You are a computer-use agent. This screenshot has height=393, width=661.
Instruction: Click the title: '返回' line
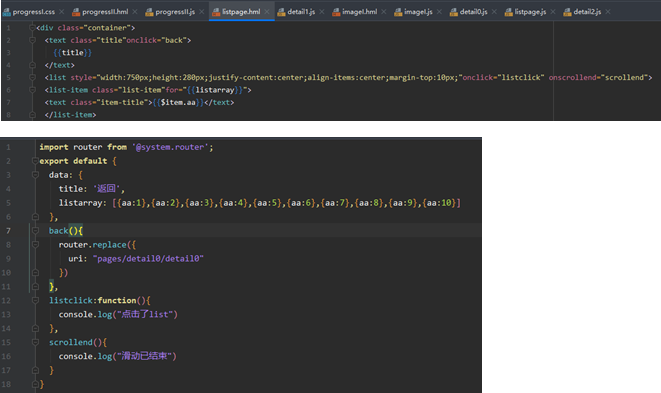pyautogui.click(x=91, y=189)
